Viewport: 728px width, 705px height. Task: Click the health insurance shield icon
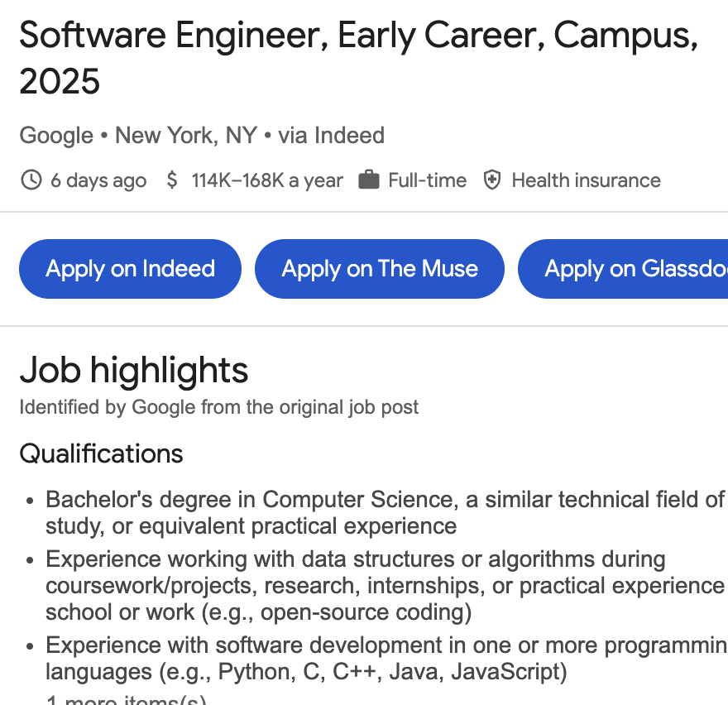coord(492,180)
